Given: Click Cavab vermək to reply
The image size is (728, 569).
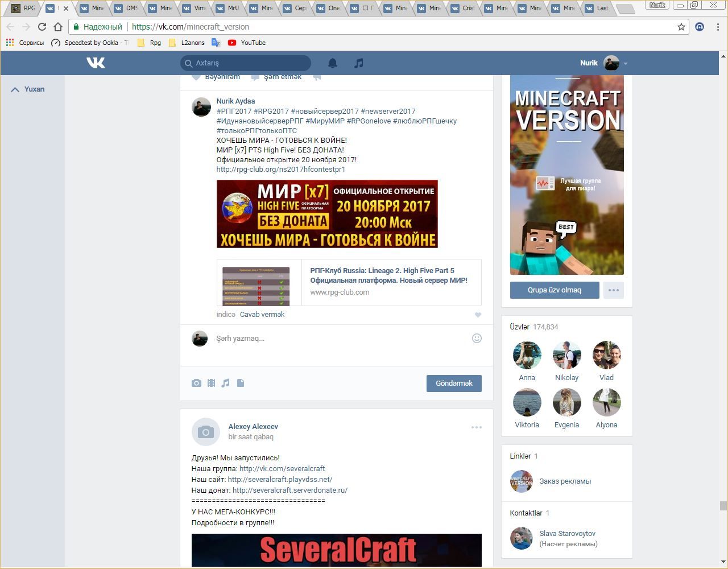Looking at the screenshot, I should coord(262,315).
